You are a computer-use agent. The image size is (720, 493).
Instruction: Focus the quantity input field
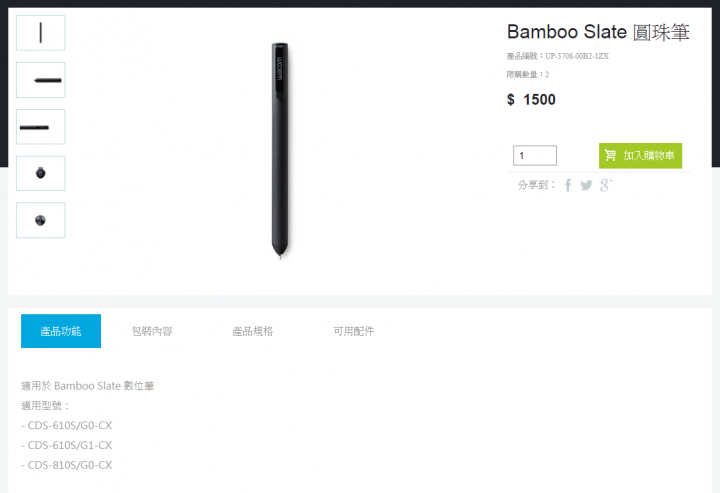click(534, 156)
